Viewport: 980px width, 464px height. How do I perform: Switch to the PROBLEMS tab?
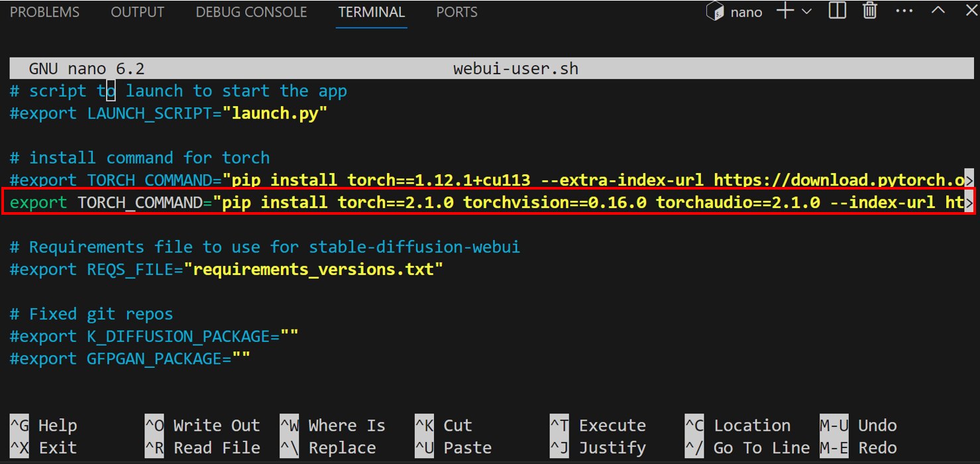(44, 11)
